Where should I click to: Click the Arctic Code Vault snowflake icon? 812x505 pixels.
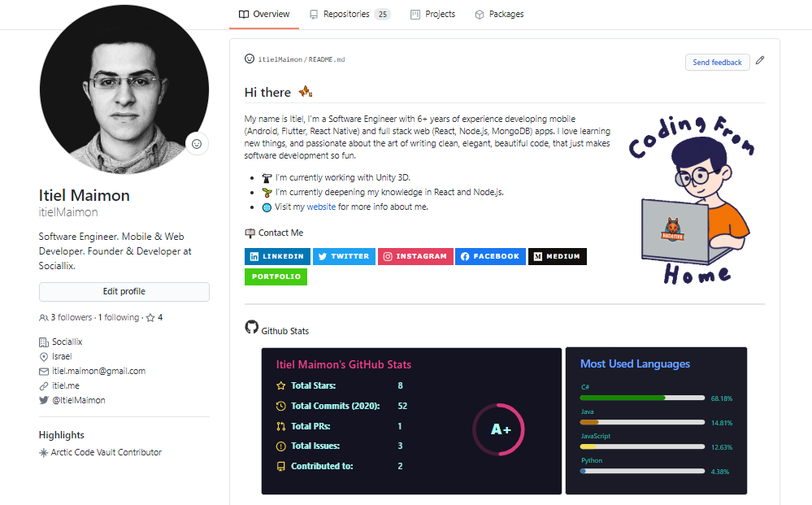tap(43, 452)
